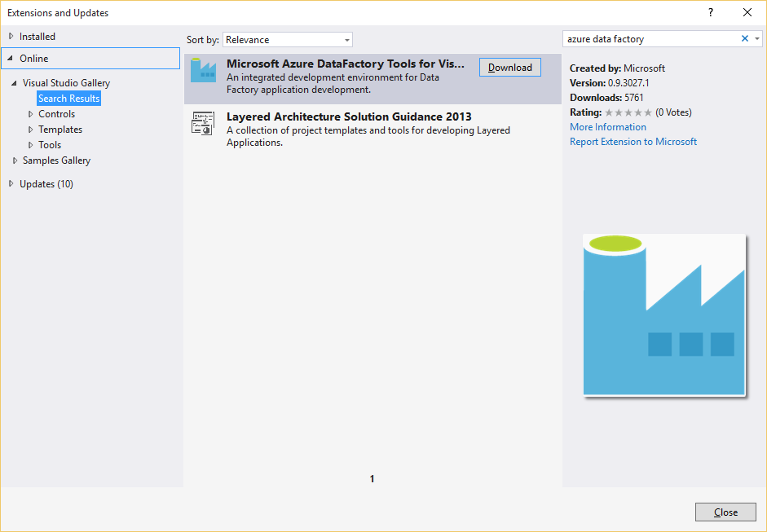
Task: Open the search box history dropdown arrow
Action: click(757, 38)
